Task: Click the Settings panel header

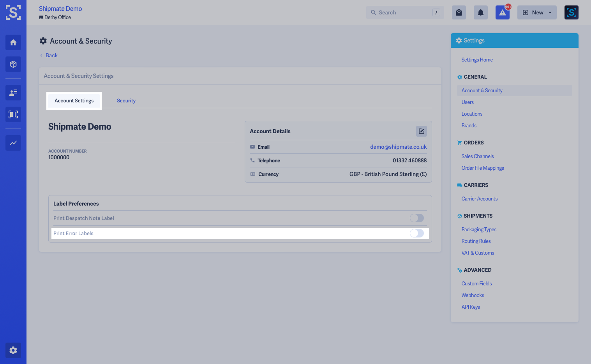Action: 515,40
